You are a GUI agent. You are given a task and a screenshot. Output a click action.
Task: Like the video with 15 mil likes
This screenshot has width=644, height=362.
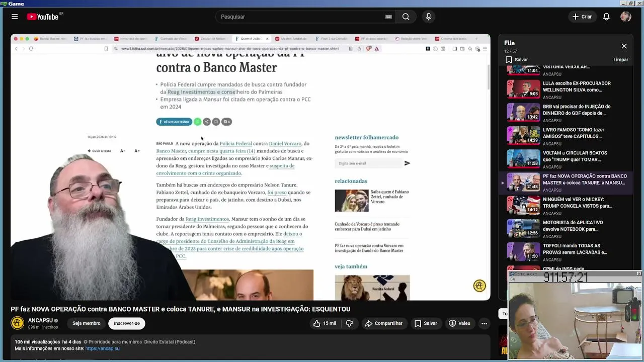click(325, 323)
